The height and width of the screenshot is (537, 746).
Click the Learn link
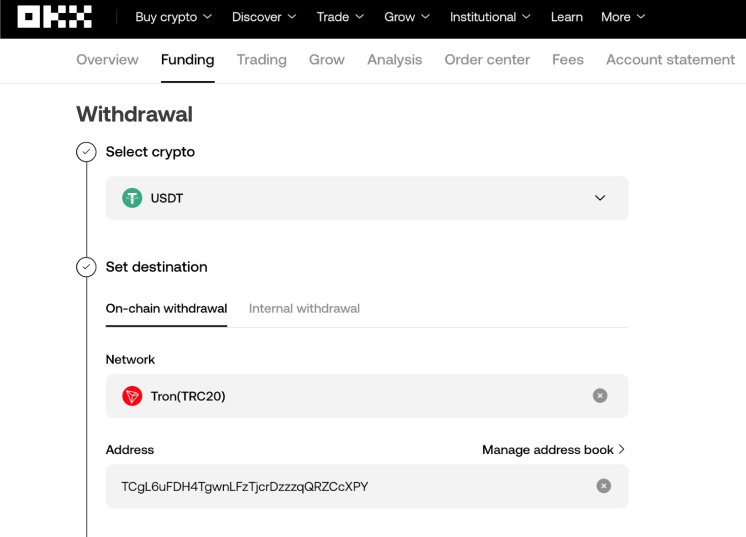567,17
